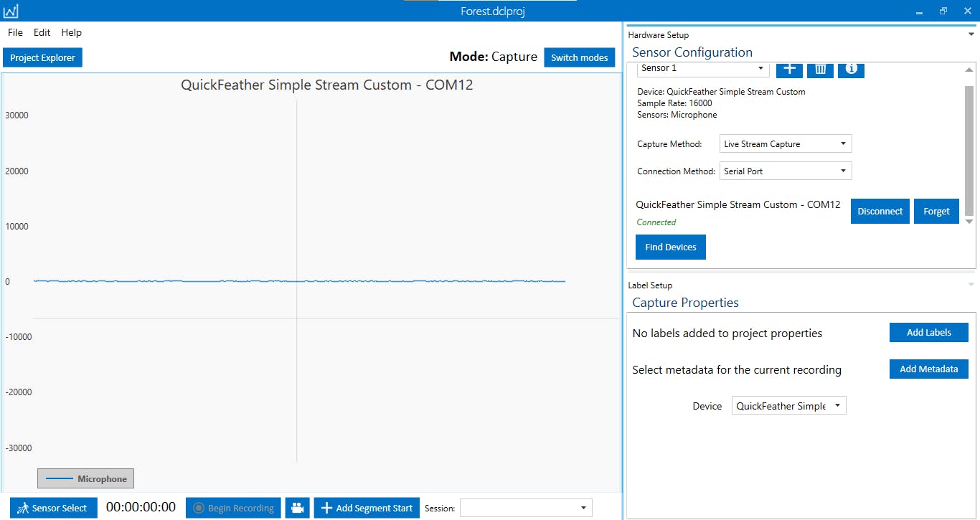Click the chart title QuickFeather Simple Stream Custom - COM12

(x=327, y=85)
